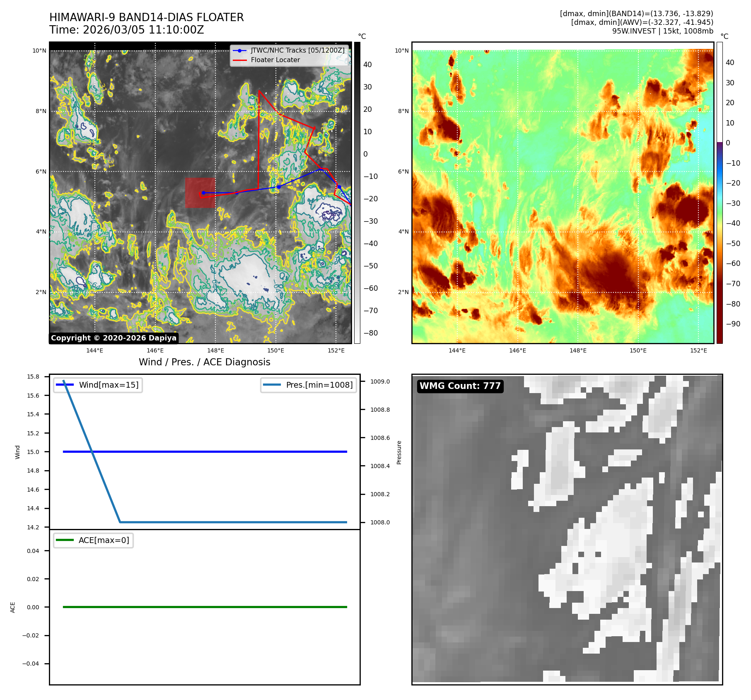Click the red floater locater's northernmost vertex
This screenshot has width=751, height=700.
pos(259,90)
